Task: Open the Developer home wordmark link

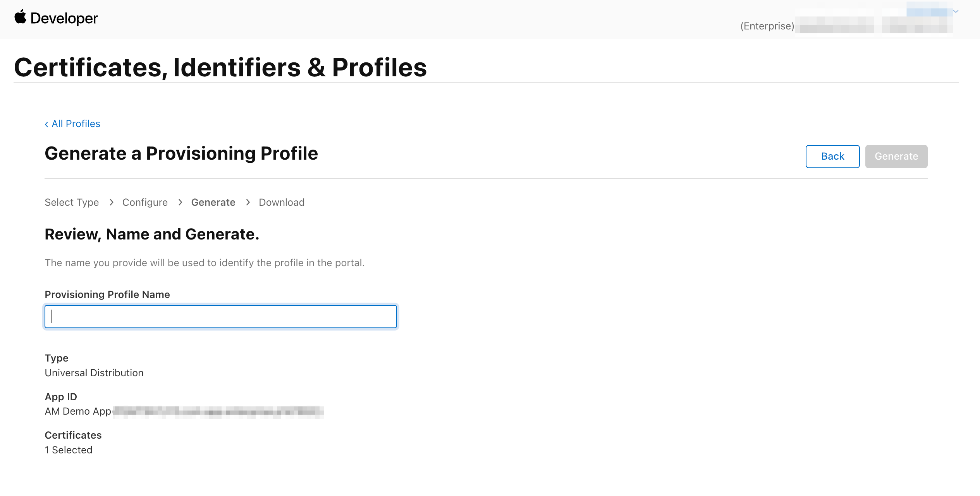Action: pos(64,18)
